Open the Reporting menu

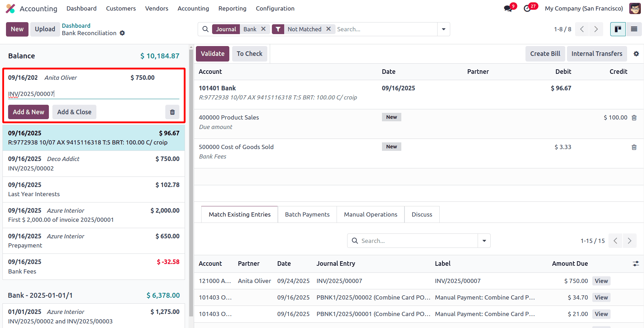(x=232, y=8)
